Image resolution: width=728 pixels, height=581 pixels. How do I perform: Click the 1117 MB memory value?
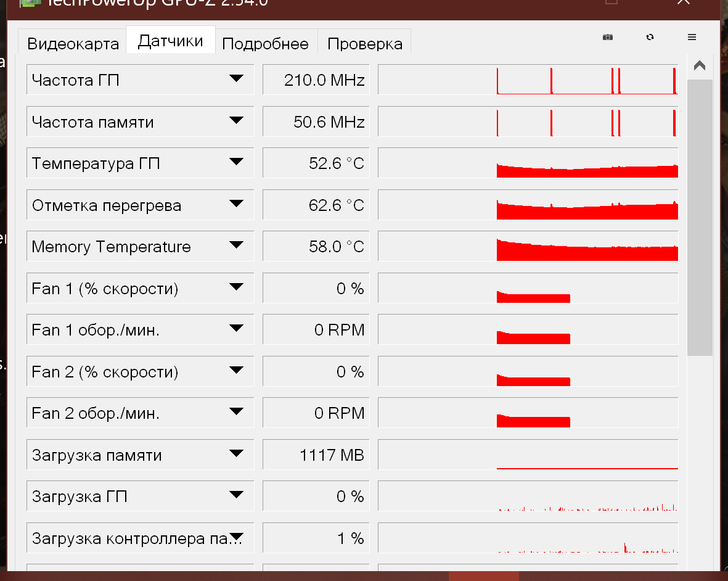click(316, 455)
